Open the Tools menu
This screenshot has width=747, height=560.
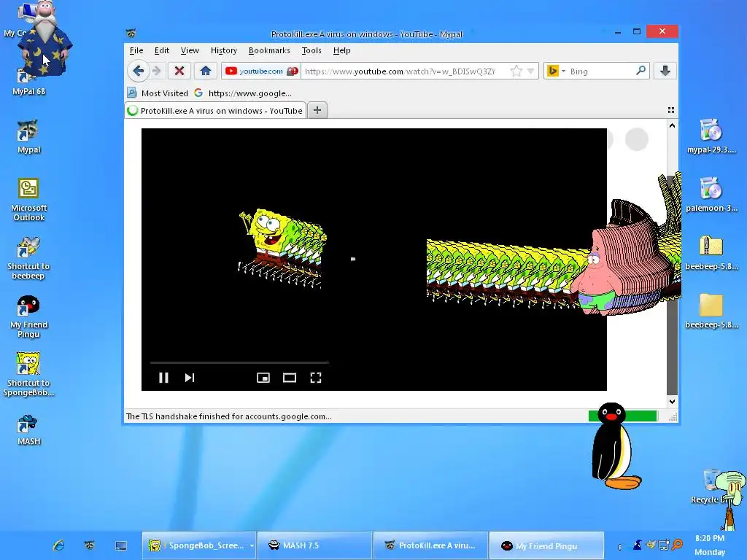[x=311, y=50]
